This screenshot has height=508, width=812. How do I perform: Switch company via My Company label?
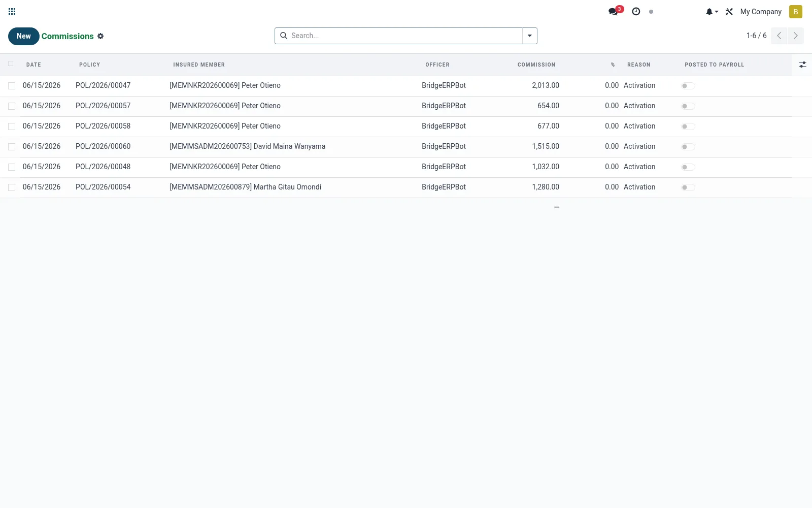coord(761,12)
